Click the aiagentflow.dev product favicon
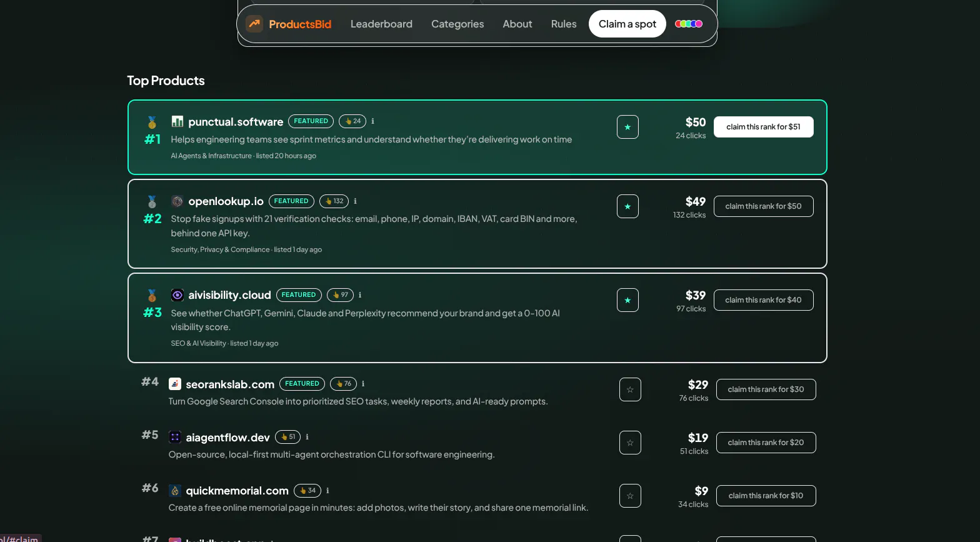Screen dimensions: 980x542 coord(175,437)
